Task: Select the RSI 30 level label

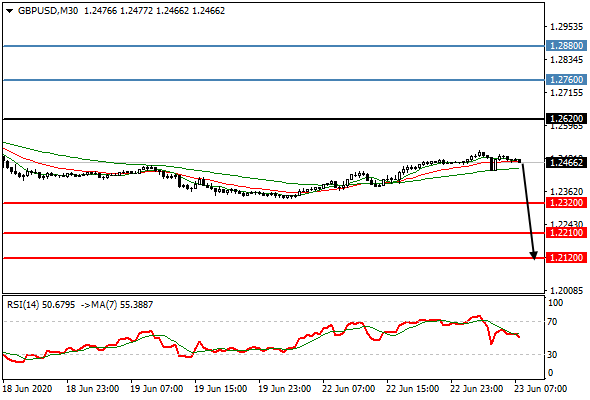Action: click(x=552, y=354)
